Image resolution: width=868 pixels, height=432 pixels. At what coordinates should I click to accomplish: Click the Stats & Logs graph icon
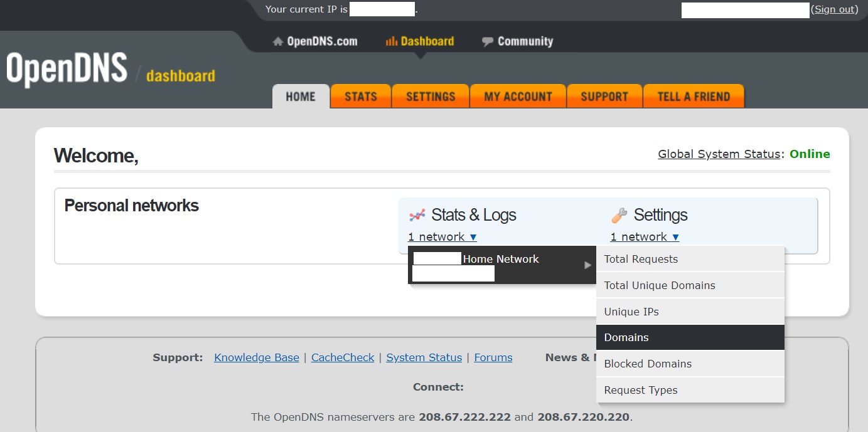point(417,215)
